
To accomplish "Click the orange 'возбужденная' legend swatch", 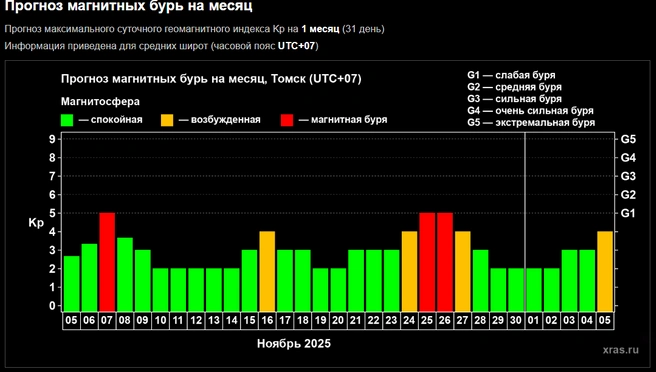I will (x=167, y=120).
